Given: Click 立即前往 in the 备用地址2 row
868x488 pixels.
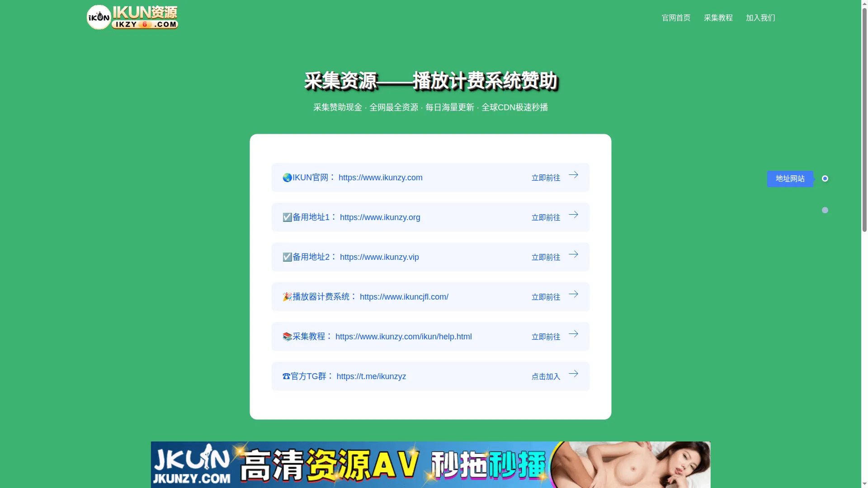Looking at the screenshot, I should point(546,257).
